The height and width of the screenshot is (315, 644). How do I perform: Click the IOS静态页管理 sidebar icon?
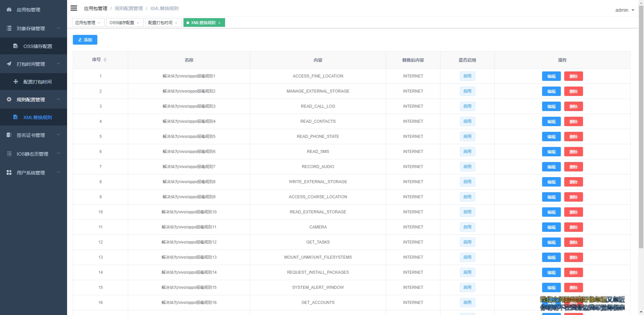coord(9,154)
